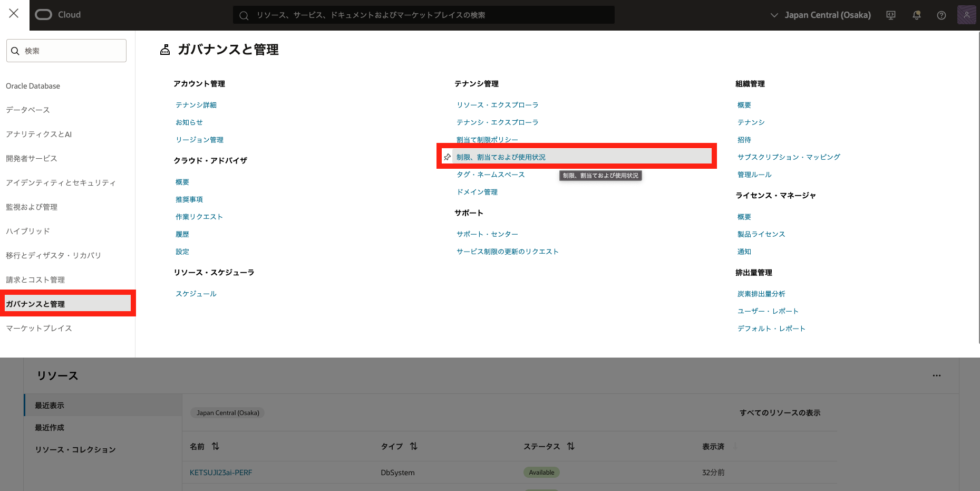Screen dimensions: 980x491
Task: Open the テナンシ詳細 link
Action: tap(196, 105)
